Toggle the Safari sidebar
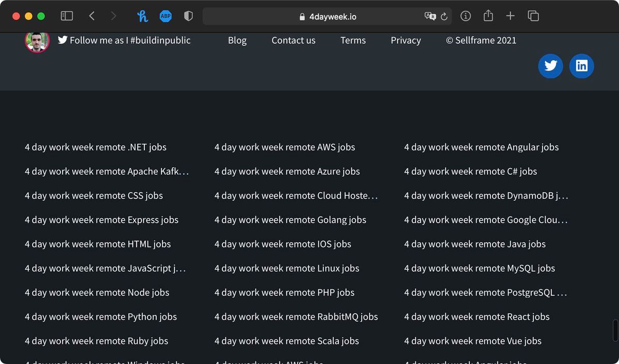The image size is (619, 364). click(67, 16)
